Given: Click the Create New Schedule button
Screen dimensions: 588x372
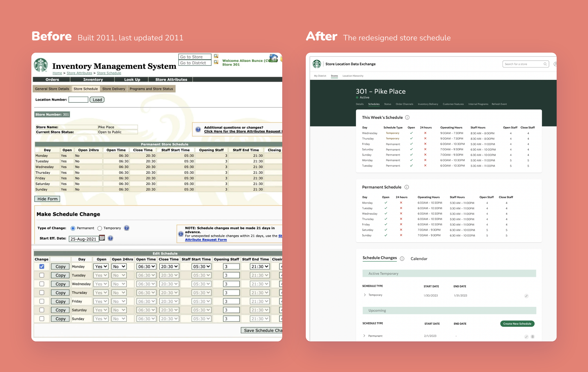Looking at the screenshot, I should pos(517,324).
